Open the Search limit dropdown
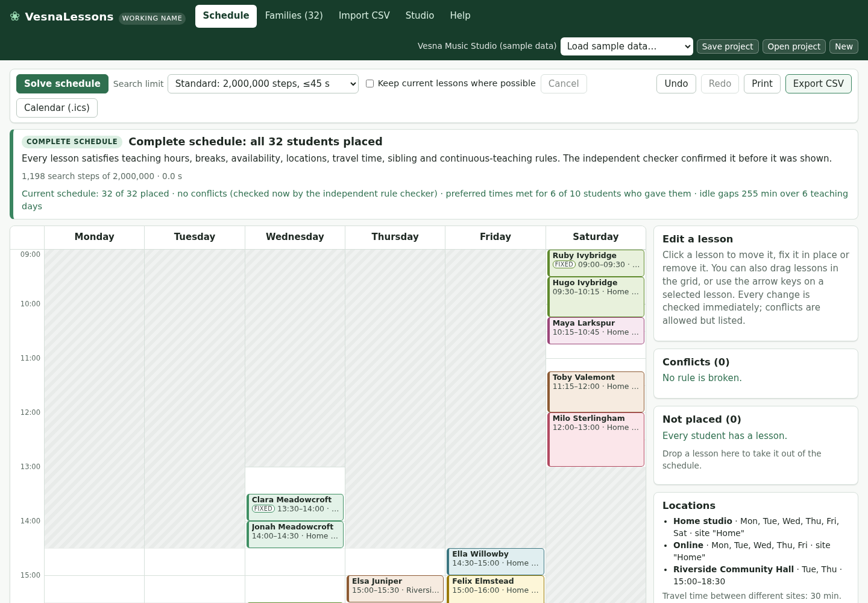Screen dimensions: 868x603 point(263,84)
